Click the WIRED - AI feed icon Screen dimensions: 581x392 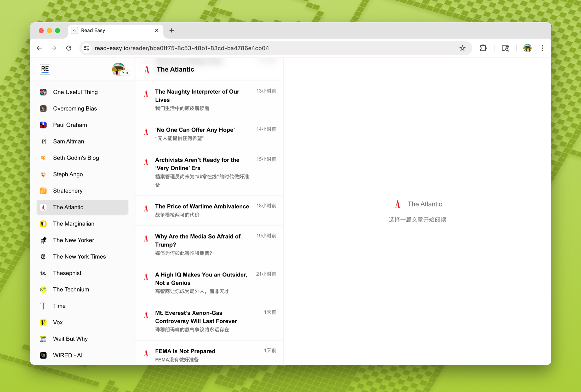pyautogui.click(x=43, y=356)
